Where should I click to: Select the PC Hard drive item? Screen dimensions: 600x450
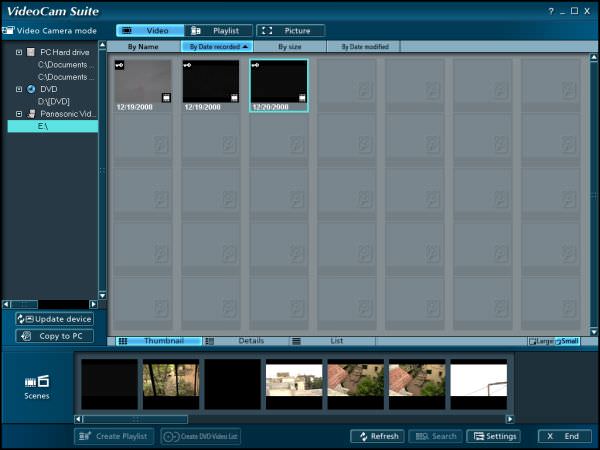pyautogui.click(x=65, y=52)
